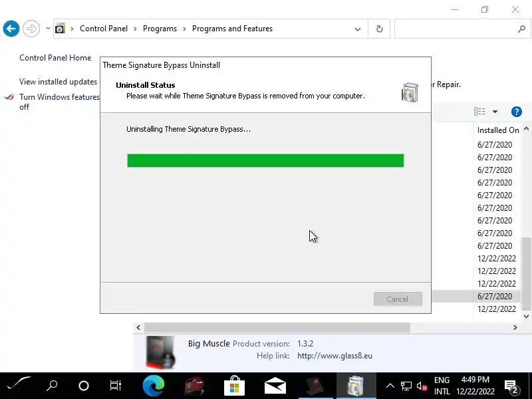
Task: Click the green uninstall progress bar
Action: 265,160
